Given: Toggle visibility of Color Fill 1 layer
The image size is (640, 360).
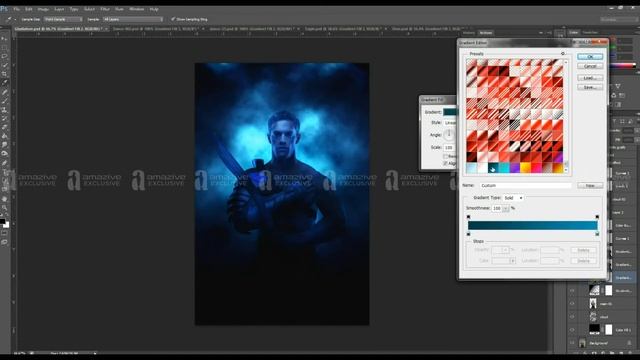Looking at the screenshot, I should [x=572, y=330].
